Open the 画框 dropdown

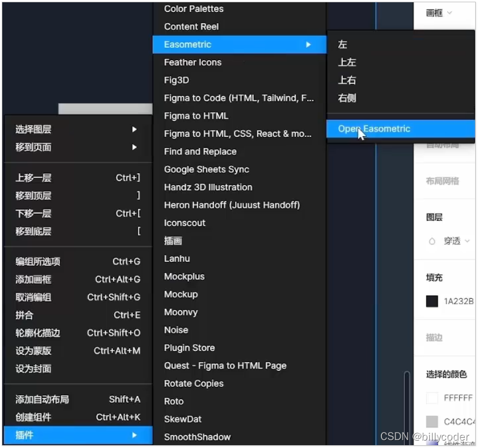click(439, 13)
